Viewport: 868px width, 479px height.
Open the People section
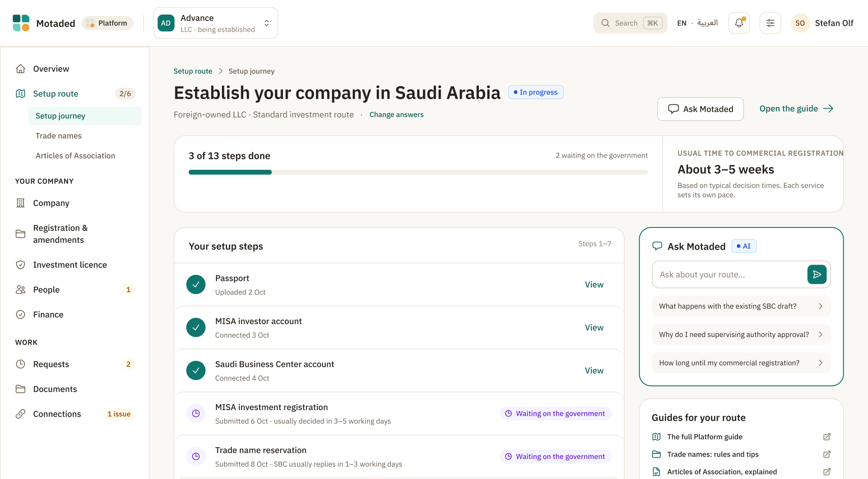click(75, 290)
